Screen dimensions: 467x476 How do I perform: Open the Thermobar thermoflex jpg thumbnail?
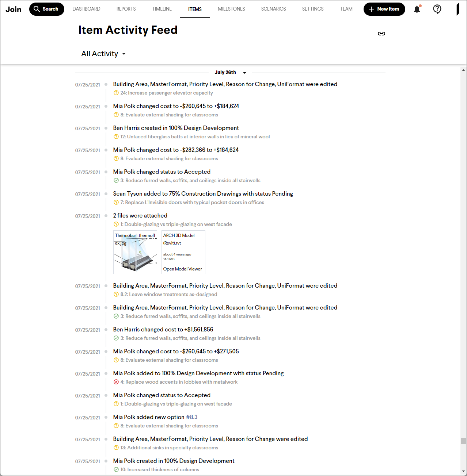(x=135, y=252)
